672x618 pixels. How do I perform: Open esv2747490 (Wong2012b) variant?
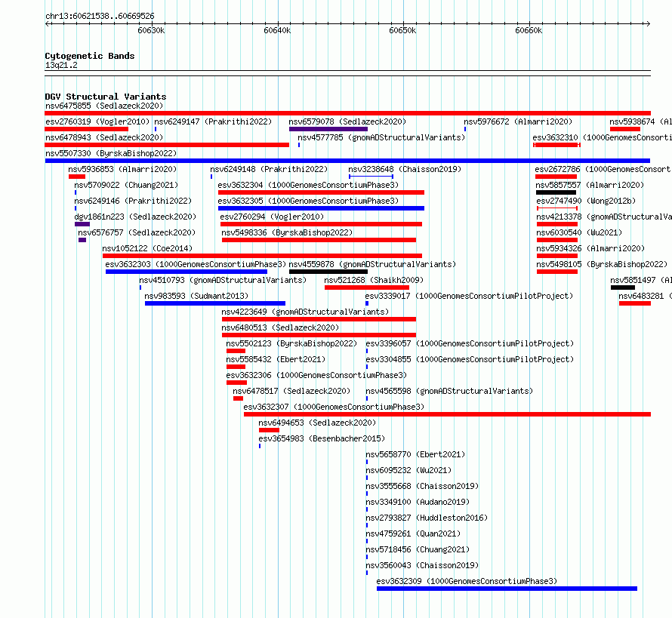coord(586,201)
